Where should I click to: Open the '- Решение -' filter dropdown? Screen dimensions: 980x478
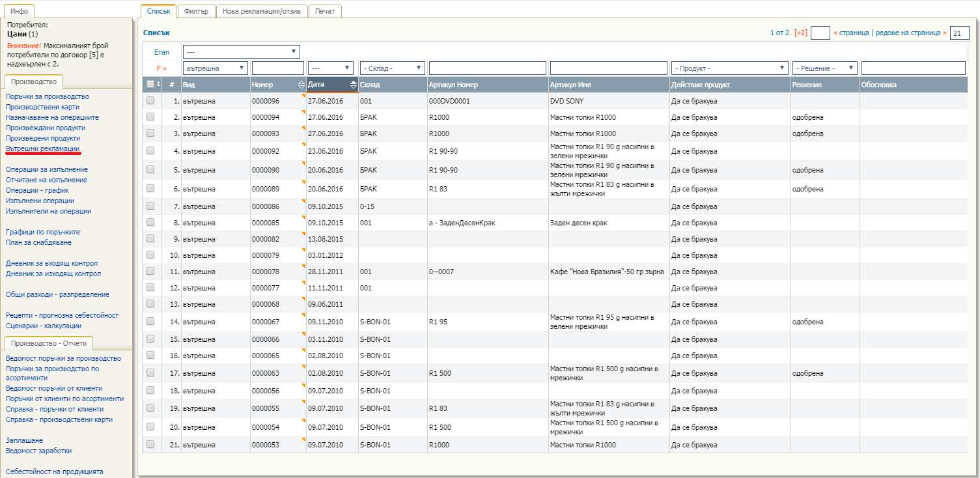(825, 68)
